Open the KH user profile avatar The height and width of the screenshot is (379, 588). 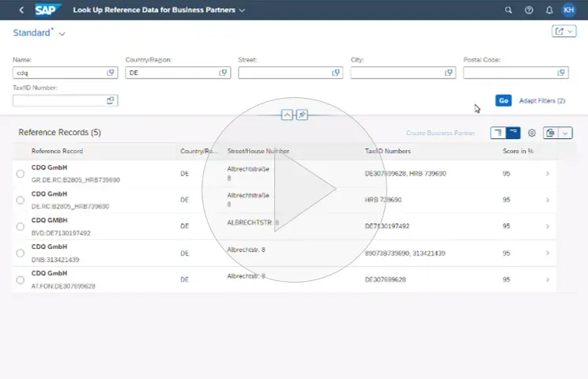[x=568, y=9]
